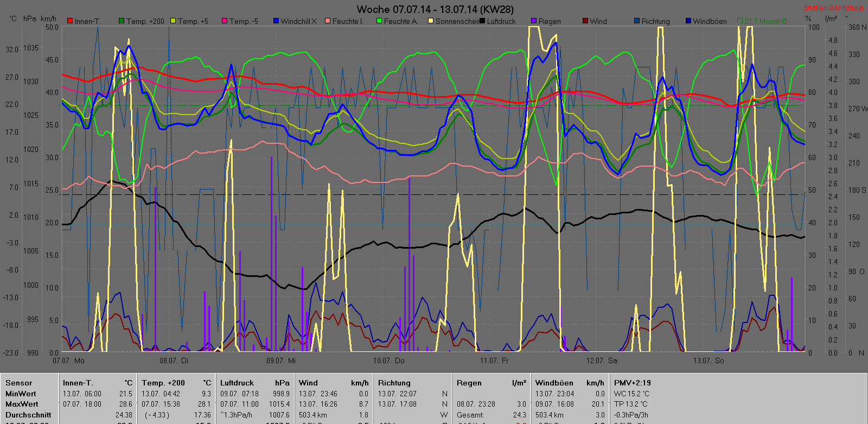Click the blue Windchill legend swatch
Screen dimensions: 868x424
click(x=276, y=21)
